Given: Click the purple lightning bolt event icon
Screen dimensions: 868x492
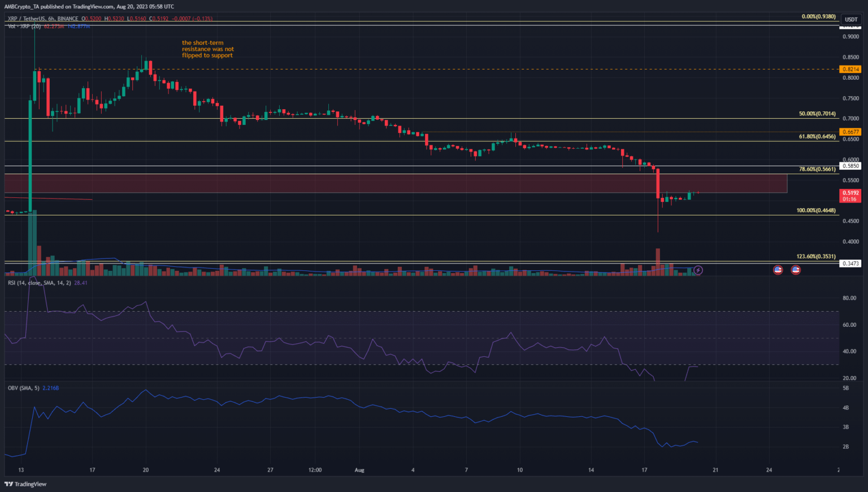Looking at the screenshot, I should click(698, 270).
